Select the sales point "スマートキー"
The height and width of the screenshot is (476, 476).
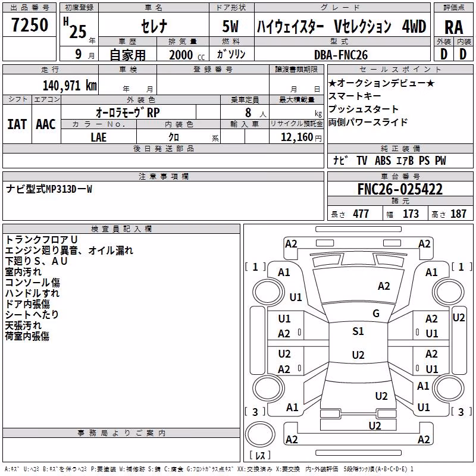[355, 96]
